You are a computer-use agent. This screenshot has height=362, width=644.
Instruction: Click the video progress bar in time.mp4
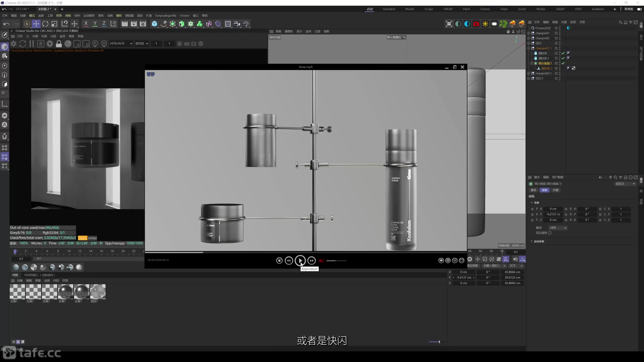(306, 252)
